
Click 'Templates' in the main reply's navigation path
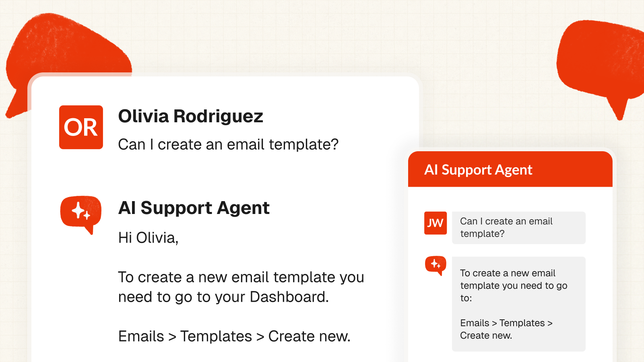(x=216, y=336)
